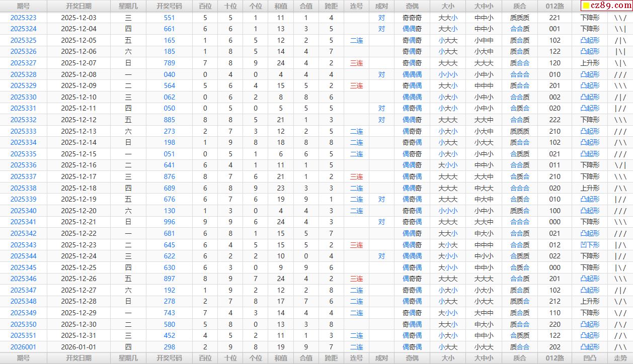Click 012路 value 212 in row 2025348
Image resolution: width=633 pixels, height=364 pixels.
point(555,301)
